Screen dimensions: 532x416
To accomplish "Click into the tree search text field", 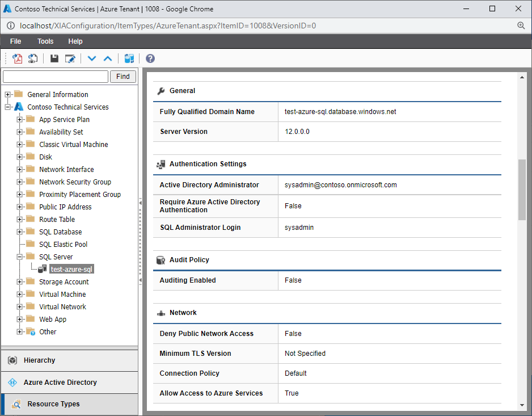I will [56, 77].
